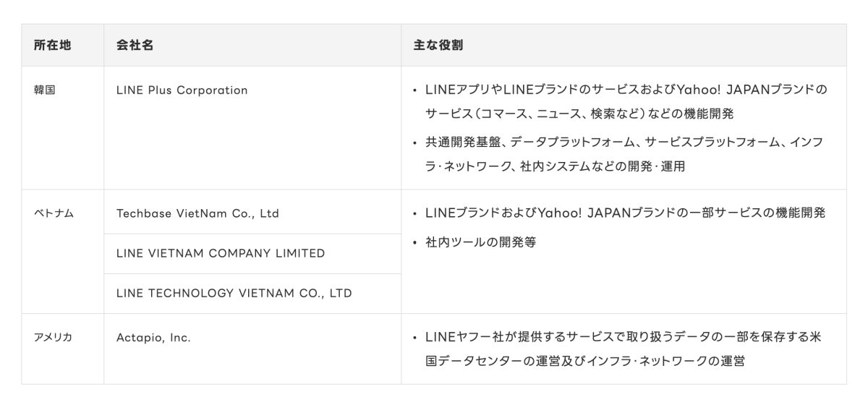
Task: Click the LINEアプリやLINEブランド bullet text
Action: pyautogui.click(x=626, y=90)
